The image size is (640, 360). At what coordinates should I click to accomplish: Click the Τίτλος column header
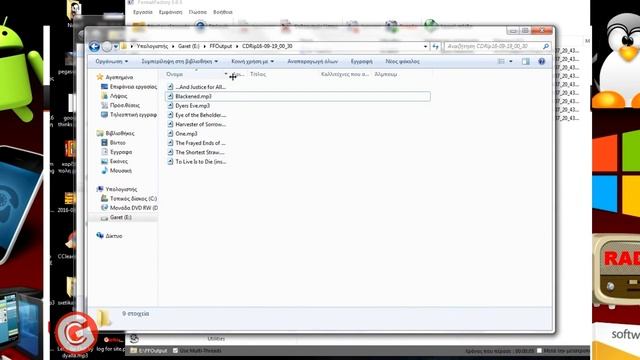[258, 74]
